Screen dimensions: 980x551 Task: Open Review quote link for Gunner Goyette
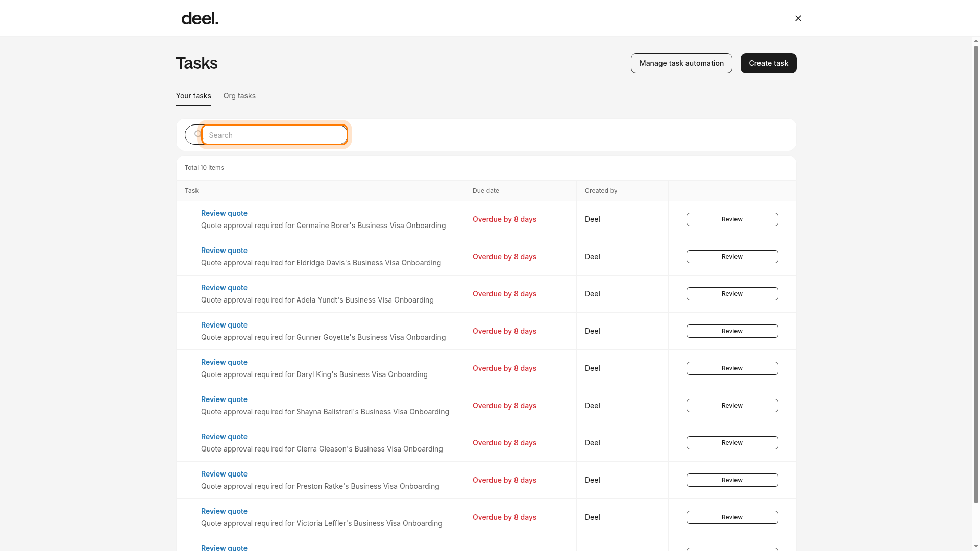click(224, 325)
